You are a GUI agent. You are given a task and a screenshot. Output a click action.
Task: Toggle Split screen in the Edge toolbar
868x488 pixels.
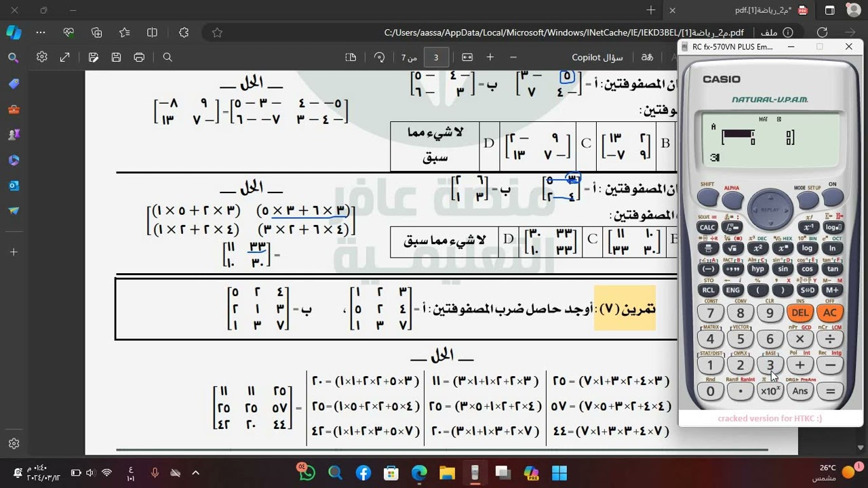click(152, 33)
